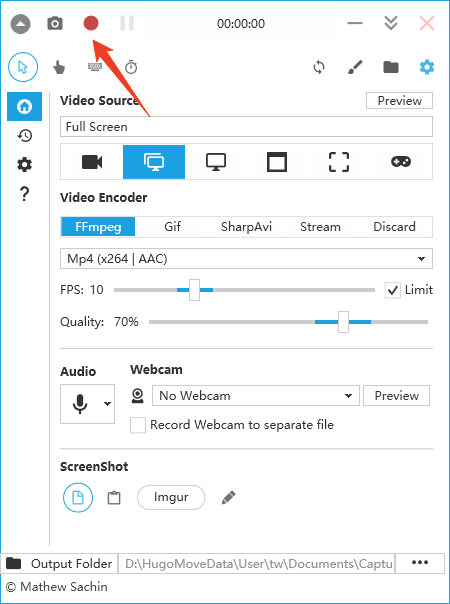Expand the No Webcam dropdown
This screenshot has height=604, width=450.
click(x=256, y=396)
